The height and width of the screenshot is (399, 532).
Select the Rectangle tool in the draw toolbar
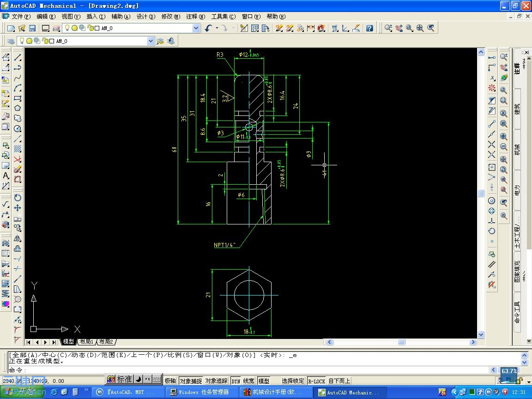(18, 98)
